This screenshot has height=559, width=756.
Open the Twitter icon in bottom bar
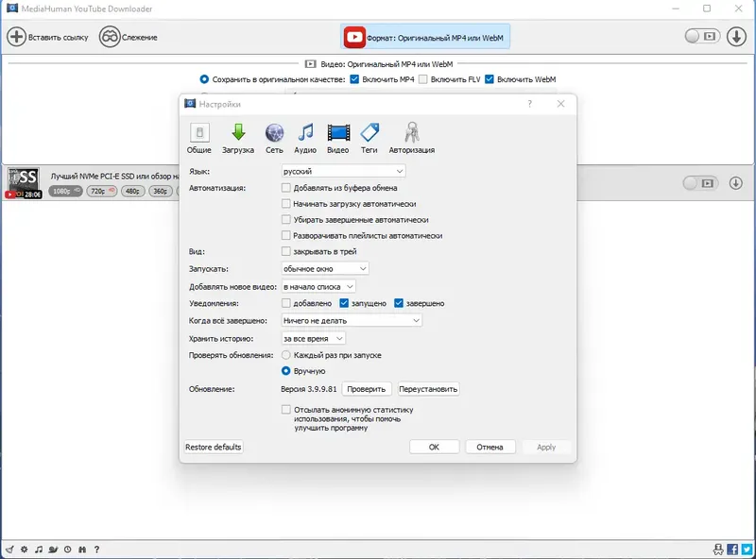tap(747, 550)
